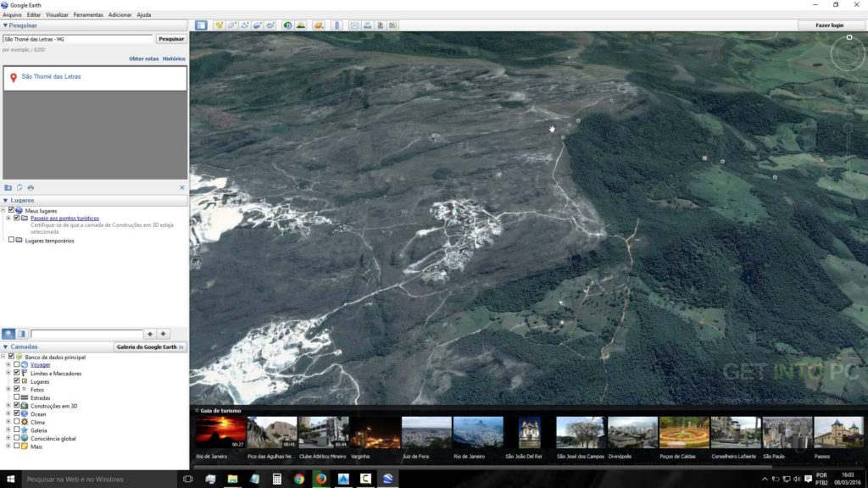The height and width of the screenshot is (488, 868).
Task: Enable the Voyager layer checkbox
Action: pyautogui.click(x=17, y=364)
